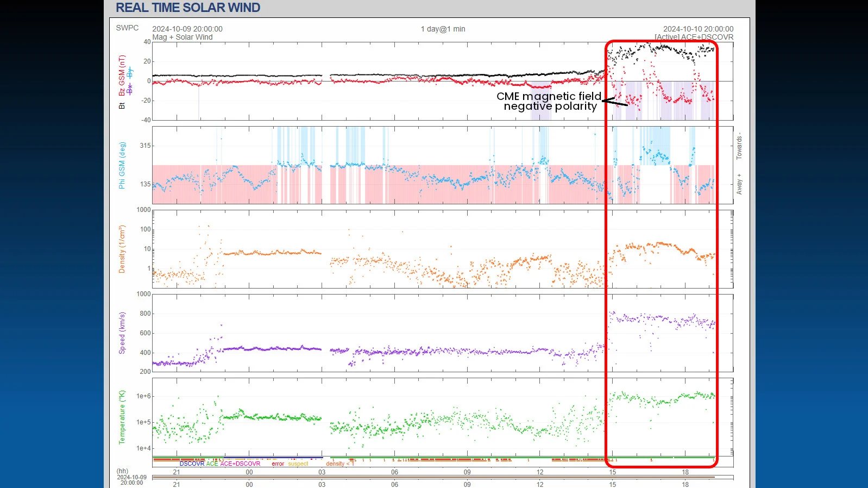Click the 315 tick on the Phi axis
The height and width of the screenshot is (488, 868).
(x=145, y=146)
